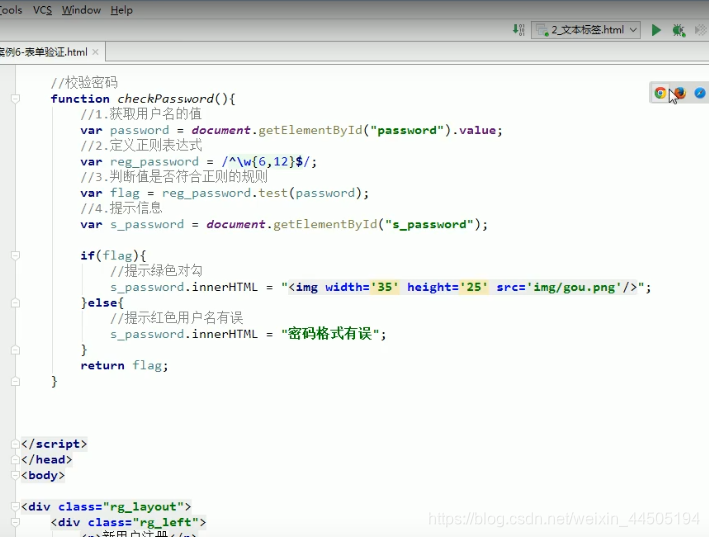The width and height of the screenshot is (709, 537).
Task: Switch to the 案例6-表单验证.html editor tab
Action: (x=43, y=52)
